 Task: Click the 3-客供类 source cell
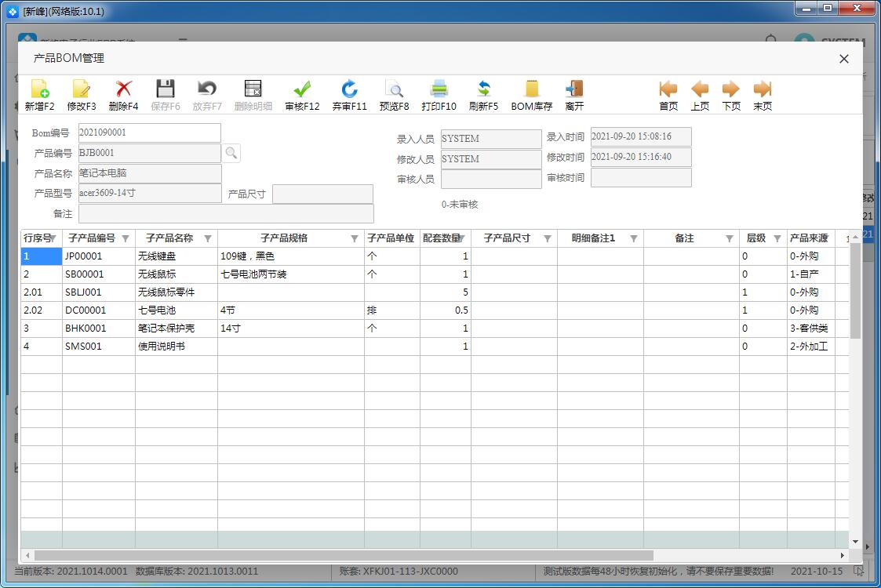pyautogui.click(x=810, y=328)
